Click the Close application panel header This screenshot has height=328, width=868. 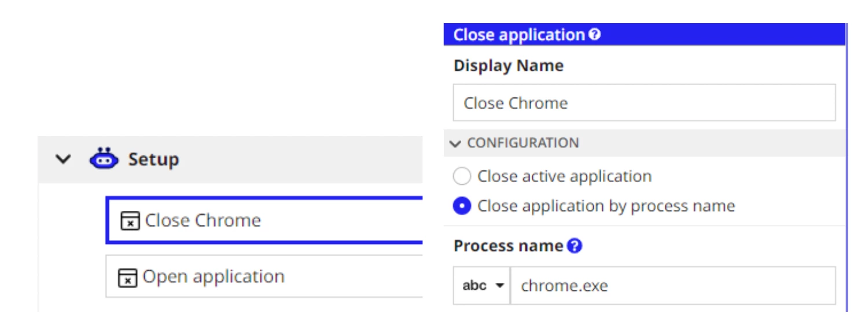[x=645, y=34]
